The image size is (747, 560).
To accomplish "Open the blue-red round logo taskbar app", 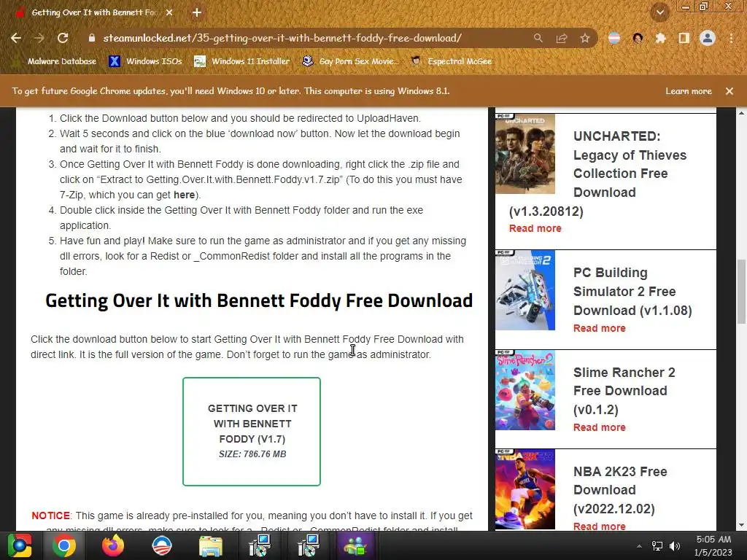I will pyautogui.click(x=162, y=545).
